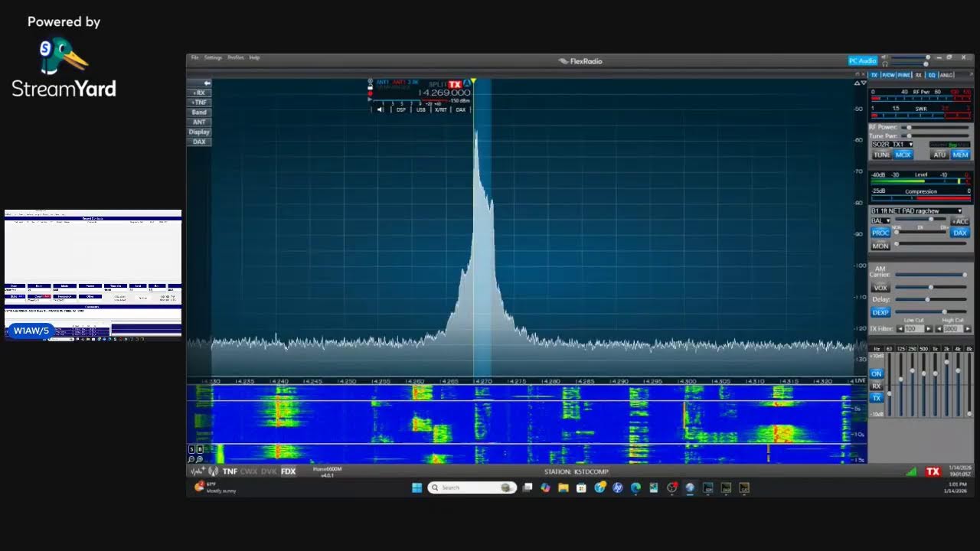Click the waveform icon in status bar

coord(197,471)
